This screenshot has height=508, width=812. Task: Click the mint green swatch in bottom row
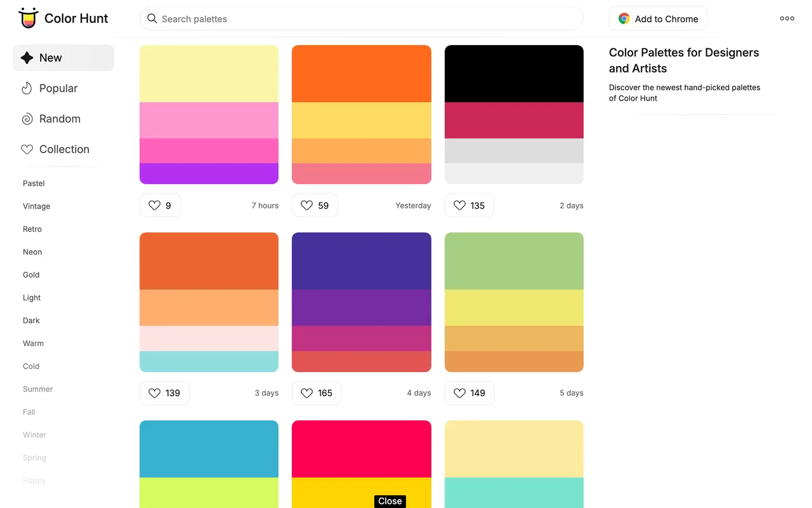click(514, 493)
